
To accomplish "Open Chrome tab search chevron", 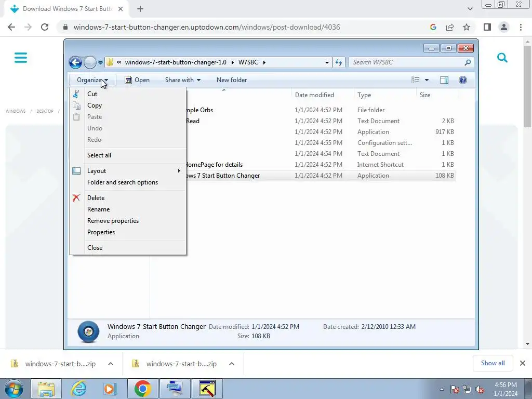I will [x=470, y=9].
